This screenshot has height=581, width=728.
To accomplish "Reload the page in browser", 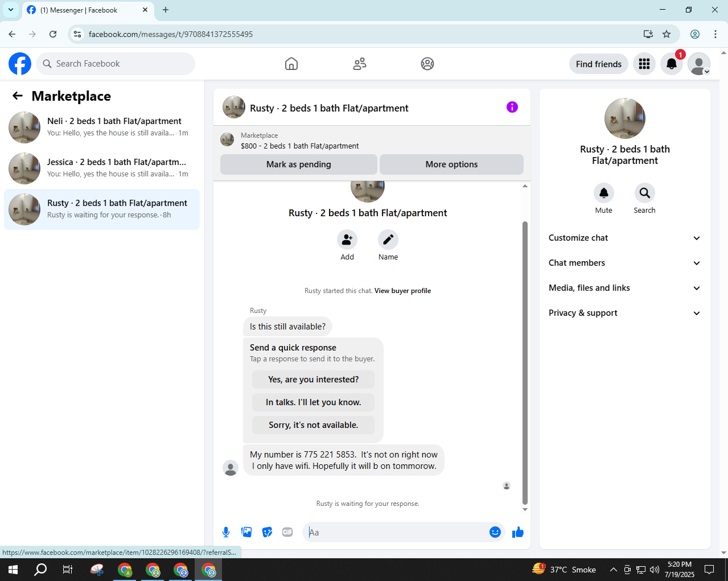I will 53,34.
